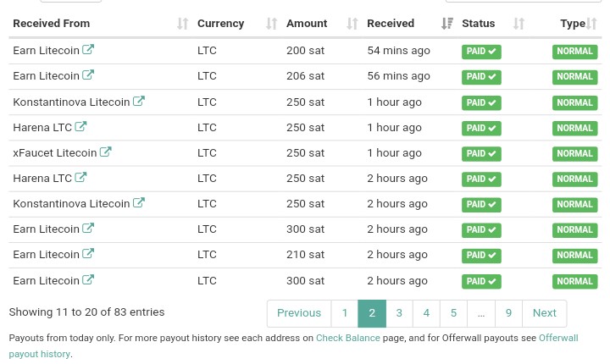The image size is (610, 364).
Task: Sort by Amount column sort icon
Action: click(x=352, y=24)
